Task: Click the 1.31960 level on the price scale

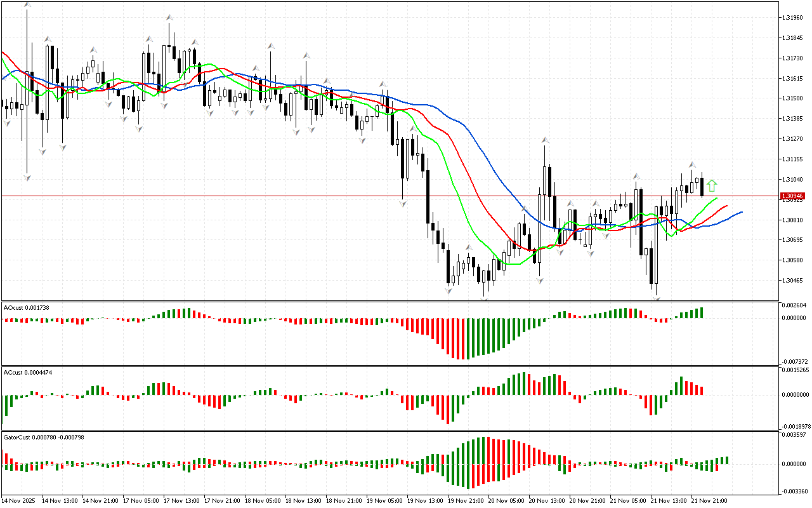Action: click(792, 17)
